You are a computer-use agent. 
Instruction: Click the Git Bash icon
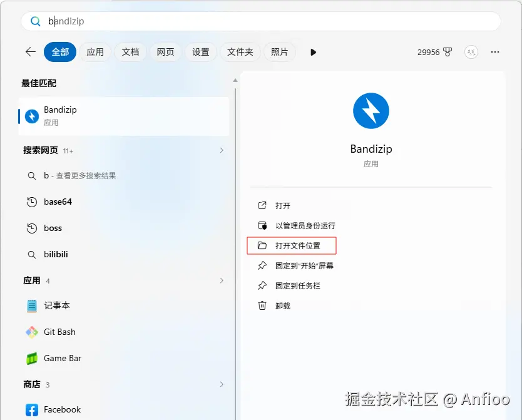point(32,332)
